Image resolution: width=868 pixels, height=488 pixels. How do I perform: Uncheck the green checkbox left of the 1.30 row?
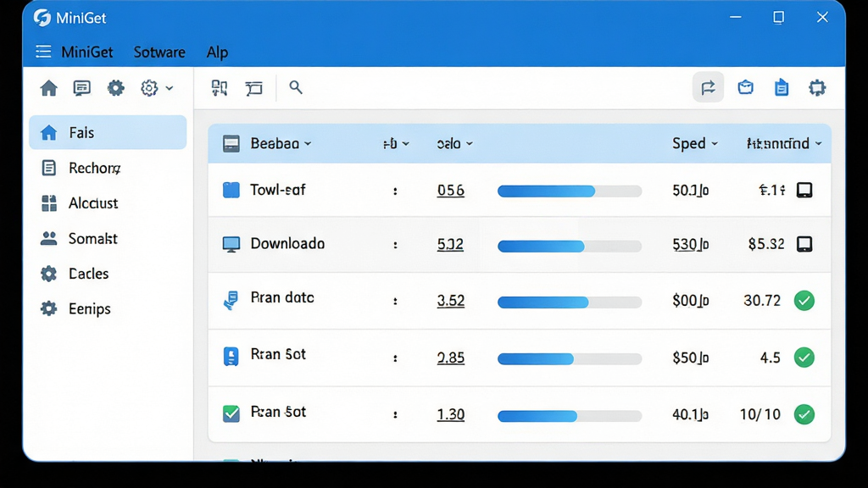(x=231, y=413)
